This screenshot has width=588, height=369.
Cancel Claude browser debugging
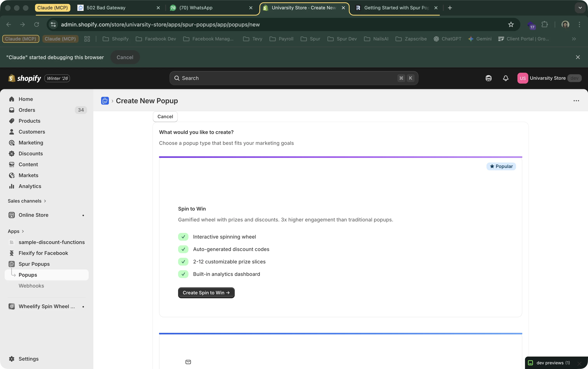(x=125, y=57)
